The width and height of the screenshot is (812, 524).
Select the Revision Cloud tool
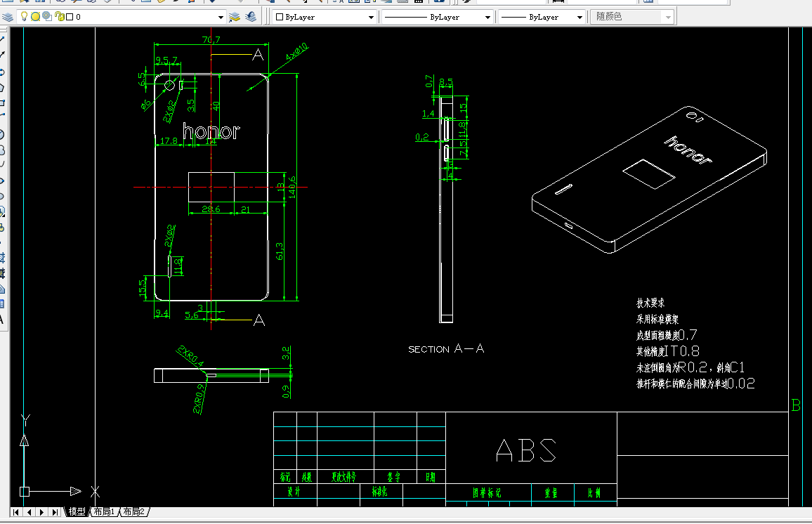[x=2, y=150]
